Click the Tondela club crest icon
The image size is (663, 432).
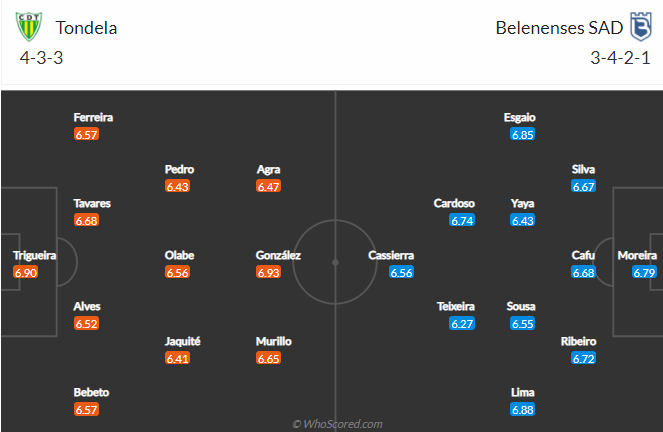(29, 27)
